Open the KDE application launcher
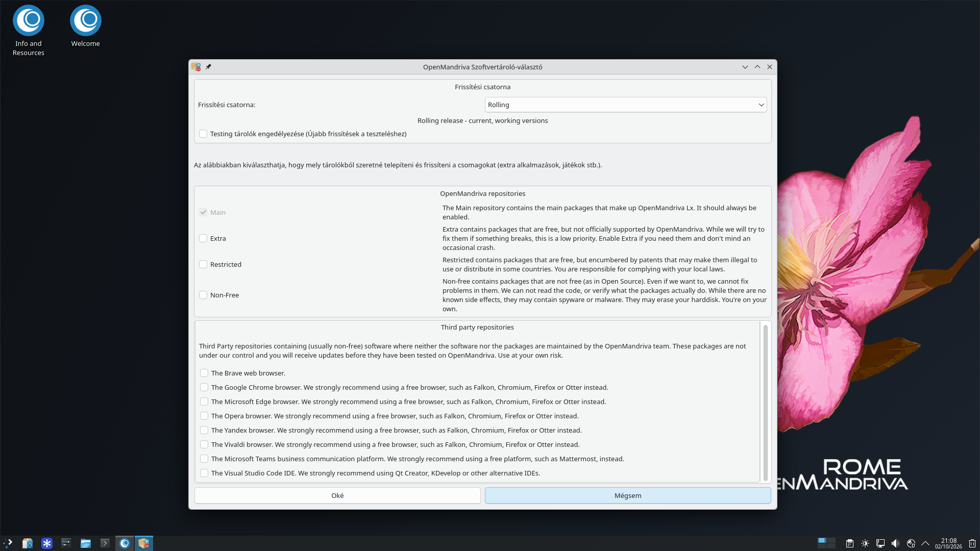The height and width of the screenshot is (551, 980). click(8, 543)
